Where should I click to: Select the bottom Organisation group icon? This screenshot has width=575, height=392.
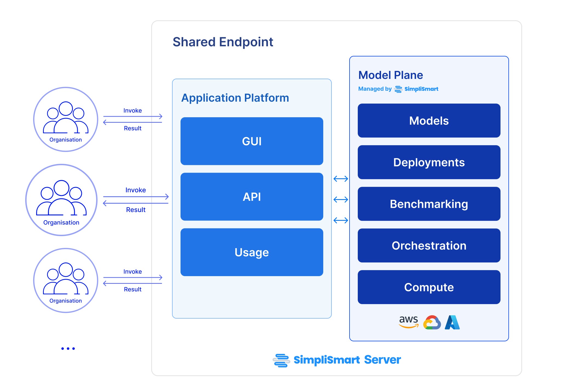[65, 280]
